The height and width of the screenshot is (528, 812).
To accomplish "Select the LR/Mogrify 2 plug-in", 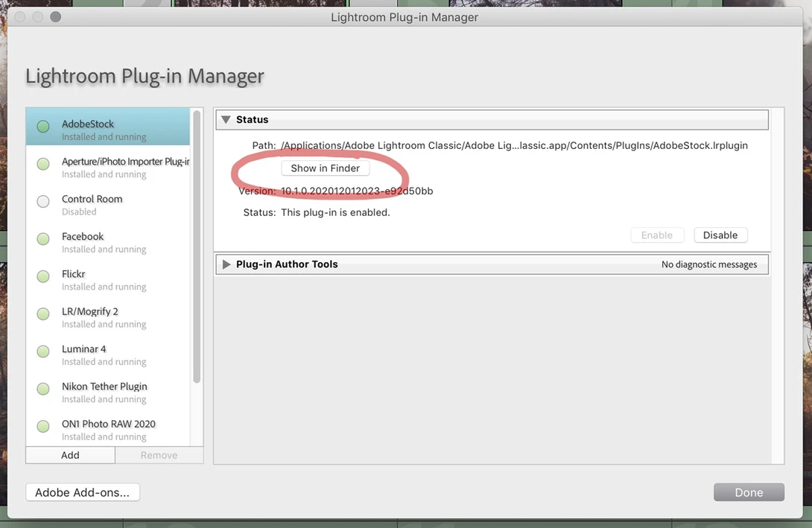I will coord(108,314).
